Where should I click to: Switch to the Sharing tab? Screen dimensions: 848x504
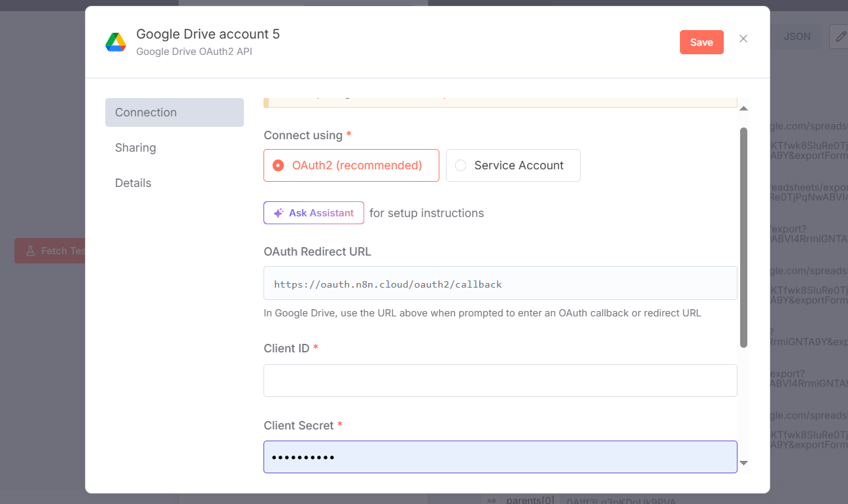(x=135, y=148)
